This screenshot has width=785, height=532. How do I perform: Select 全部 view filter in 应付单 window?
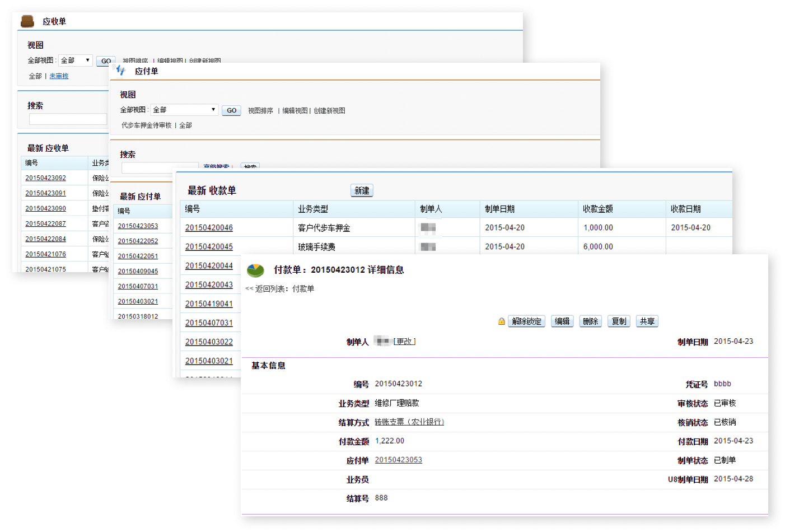pyautogui.click(x=185, y=125)
